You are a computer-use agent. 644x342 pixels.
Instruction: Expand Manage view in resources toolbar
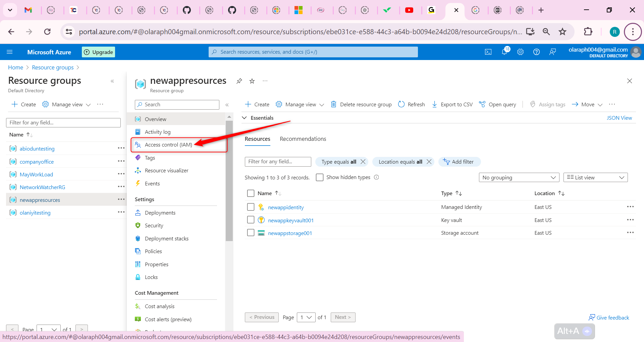300,105
